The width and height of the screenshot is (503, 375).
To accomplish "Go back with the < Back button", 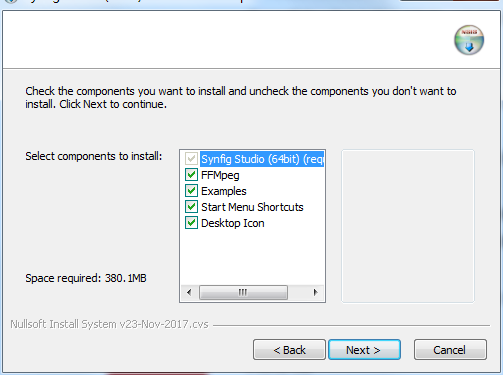I will tap(289, 350).
